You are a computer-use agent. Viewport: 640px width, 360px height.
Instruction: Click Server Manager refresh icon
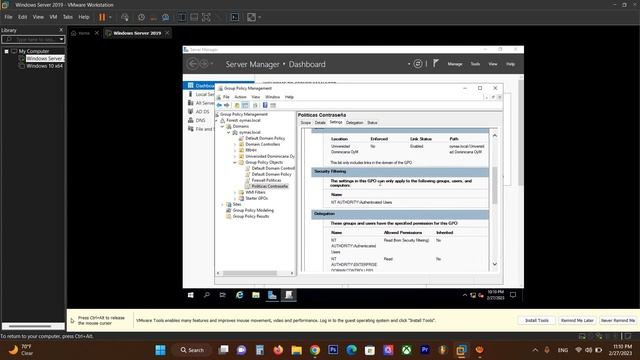[418, 64]
